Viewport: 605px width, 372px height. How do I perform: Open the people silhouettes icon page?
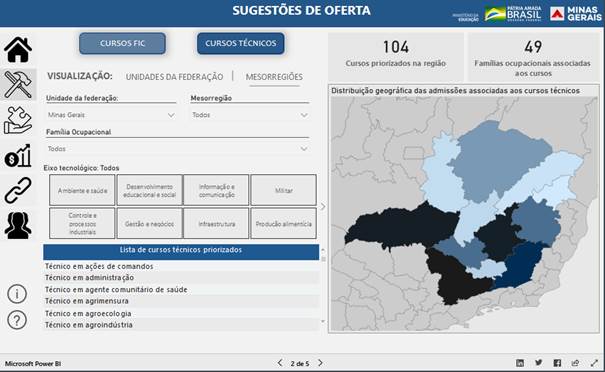[x=18, y=225]
